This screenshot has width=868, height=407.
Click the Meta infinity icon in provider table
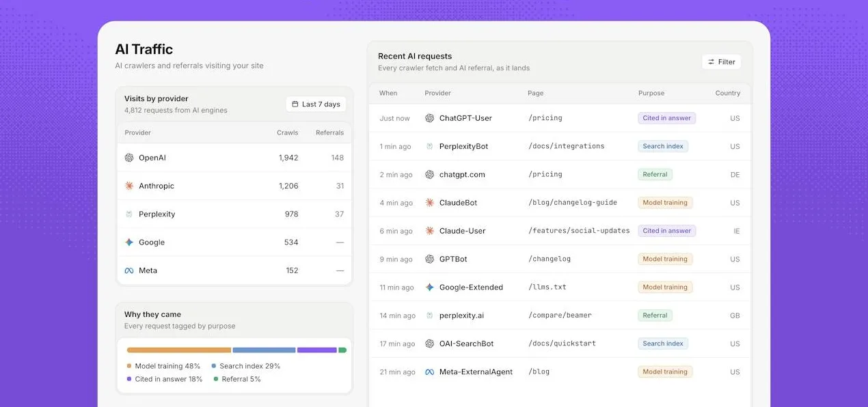(x=129, y=270)
